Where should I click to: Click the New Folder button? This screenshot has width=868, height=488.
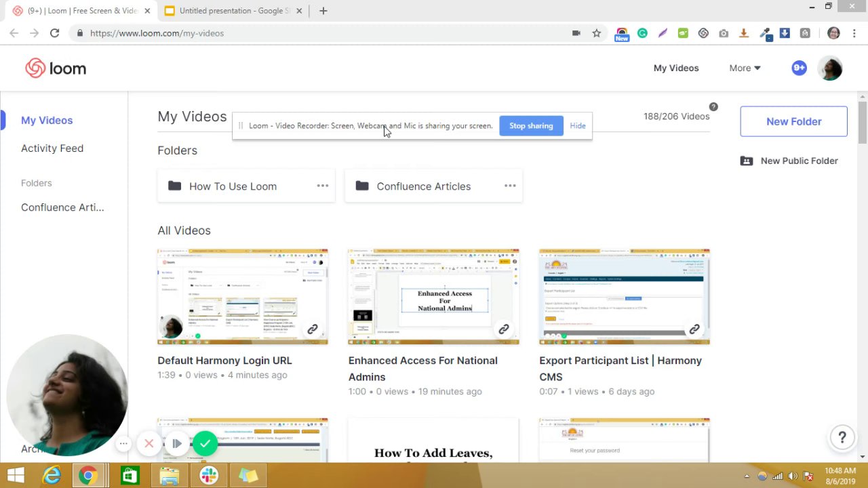pyautogui.click(x=793, y=121)
